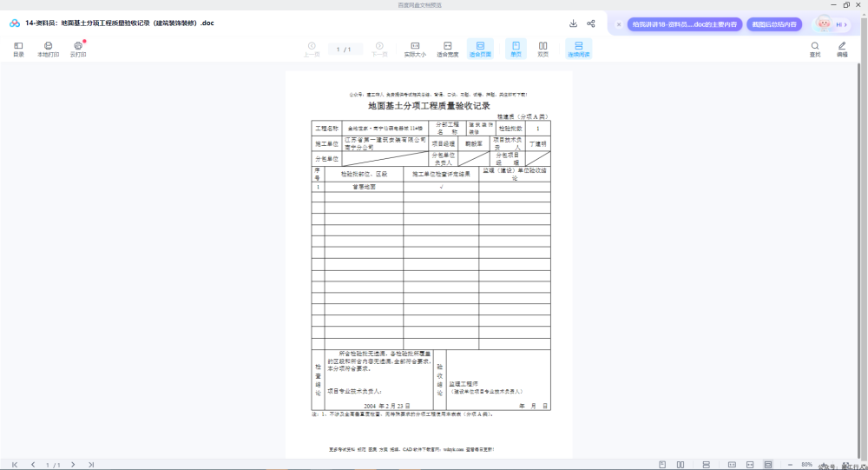Screen dimensions: 868x470
Task: Click the 截图后总结内容 summarize button
Action: click(x=774, y=24)
